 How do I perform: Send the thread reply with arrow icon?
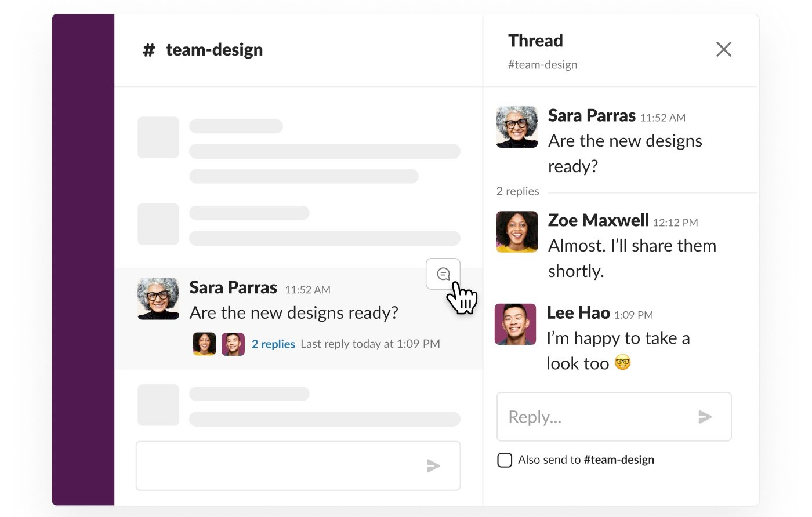[x=705, y=417]
